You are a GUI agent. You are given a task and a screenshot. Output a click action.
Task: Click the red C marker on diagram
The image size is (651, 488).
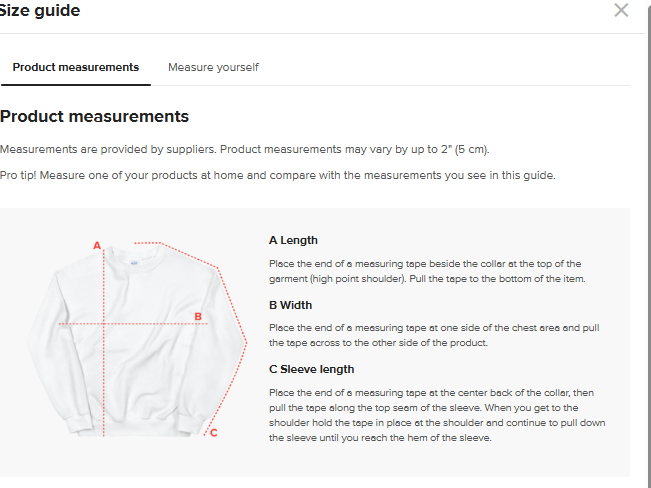213,433
